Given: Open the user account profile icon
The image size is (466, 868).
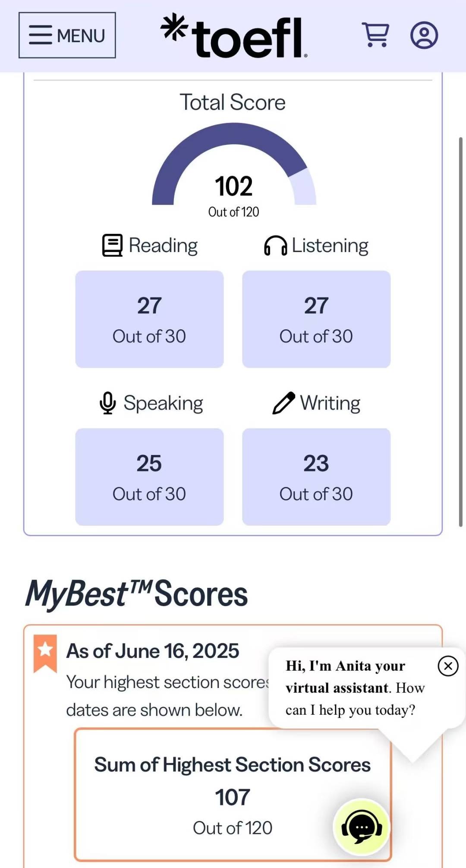Looking at the screenshot, I should click(424, 35).
